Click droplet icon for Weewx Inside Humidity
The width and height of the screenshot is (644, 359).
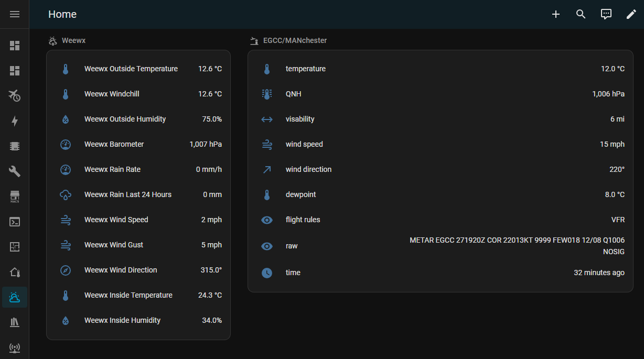click(66, 320)
